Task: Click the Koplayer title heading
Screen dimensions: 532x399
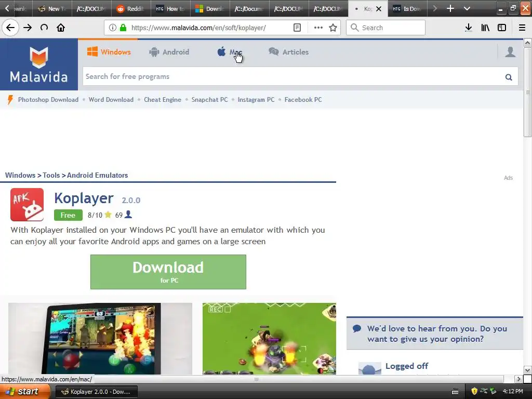Action: tap(84, 198)
